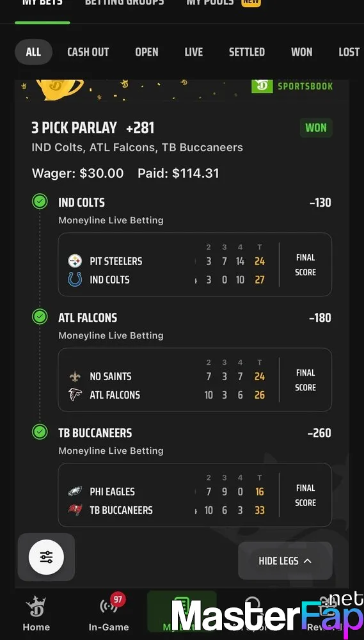
Task: Select the Live filter tab
Action: coord(193,52)
